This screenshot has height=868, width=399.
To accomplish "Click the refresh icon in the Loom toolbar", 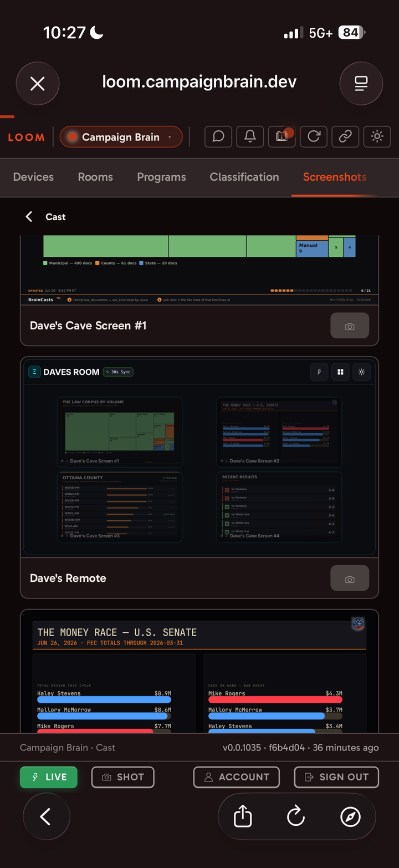I will pyautogui.click(x=314, y=136).
